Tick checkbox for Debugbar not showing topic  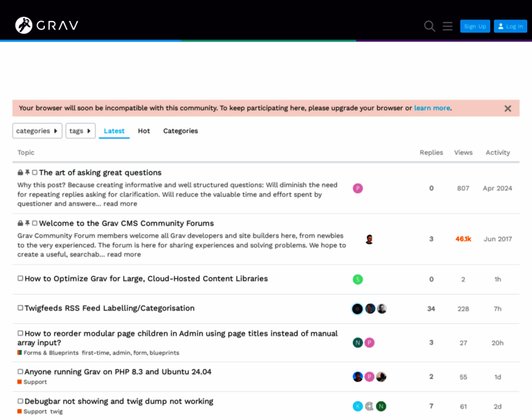coord(20,401)
